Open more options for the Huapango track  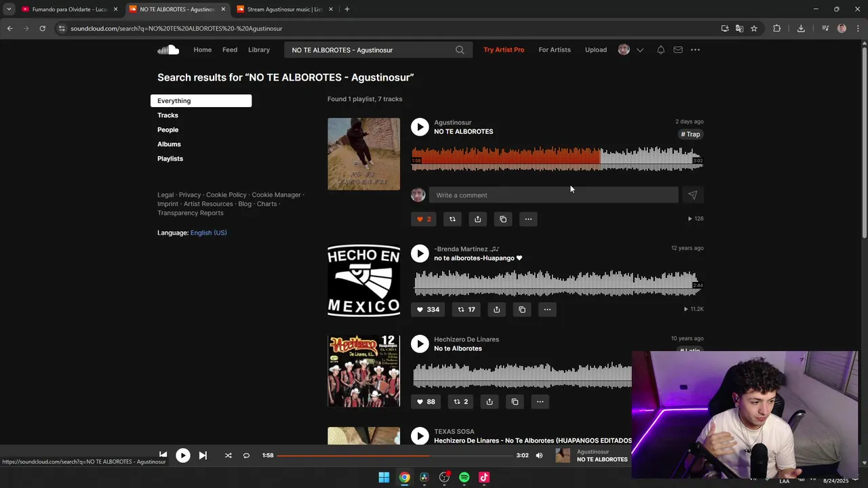pyautogui.click(x=547, y=310)
